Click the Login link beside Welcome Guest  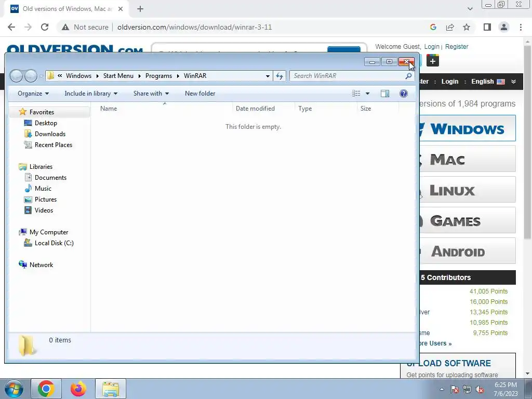coord(432,46)
